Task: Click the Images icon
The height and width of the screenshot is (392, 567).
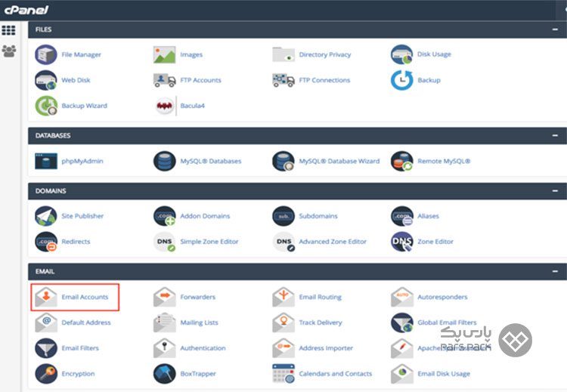Action: tap(165, 54)
